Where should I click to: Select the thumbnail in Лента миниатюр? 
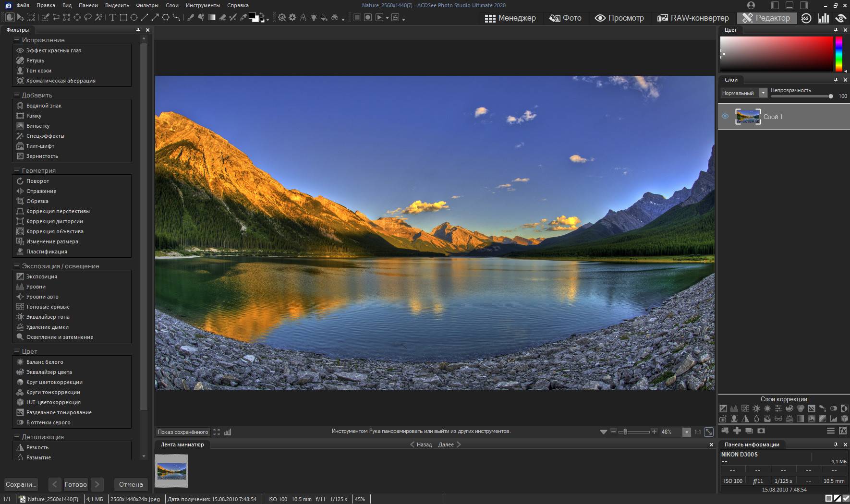coord(171,471)
